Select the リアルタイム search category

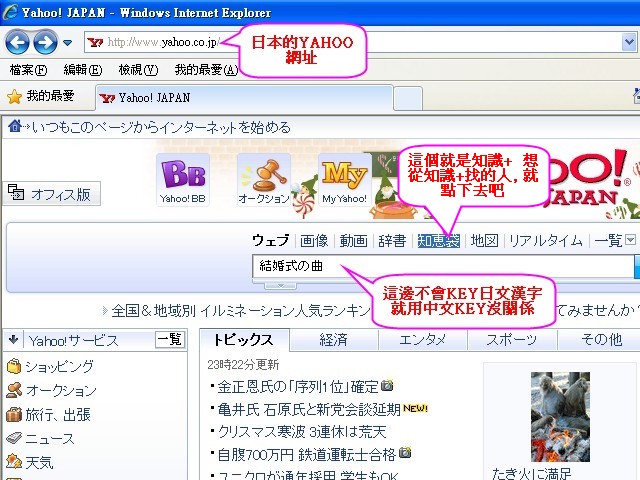pos(546,240)
